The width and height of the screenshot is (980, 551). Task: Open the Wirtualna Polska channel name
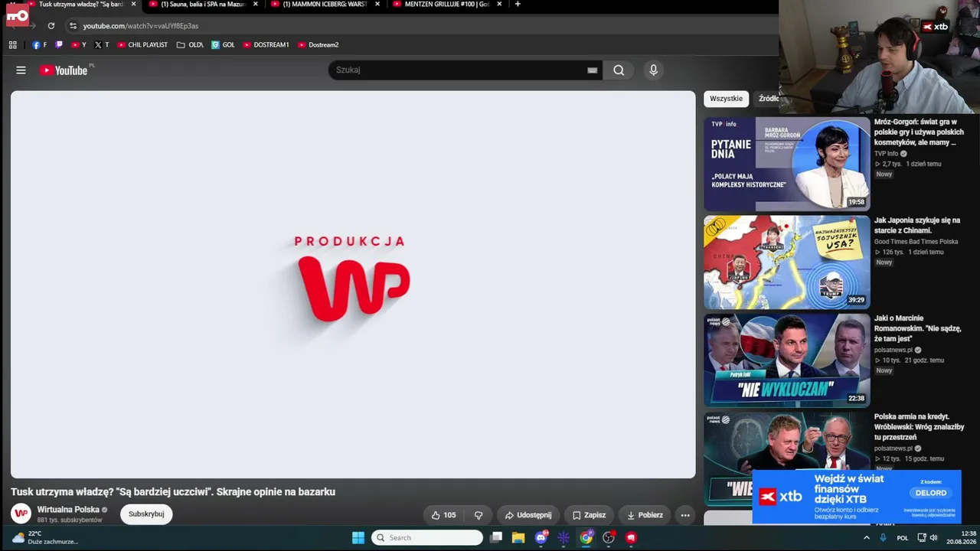68,510
